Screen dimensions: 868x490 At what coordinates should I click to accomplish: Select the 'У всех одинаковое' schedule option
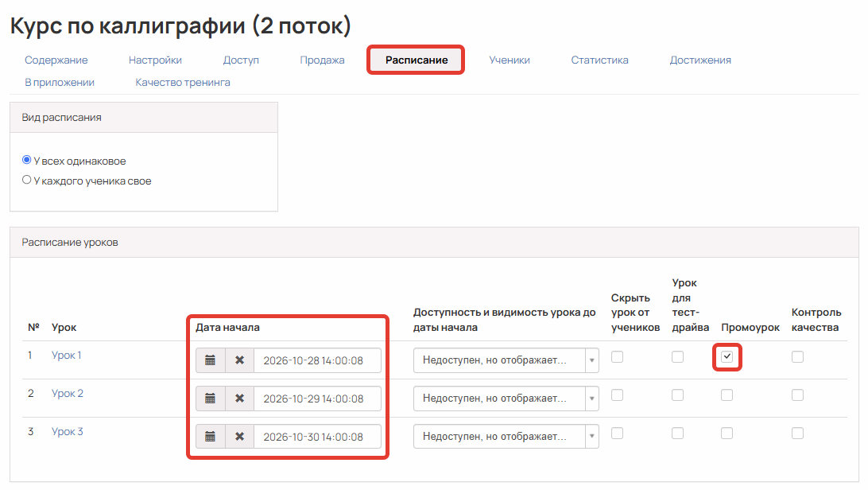(x=26, y=160)
